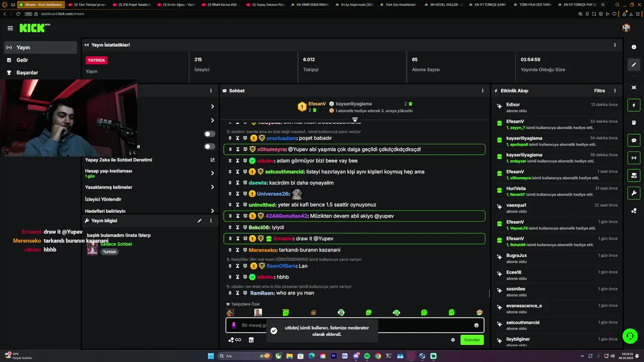Click the Windows taskbar search box
The image size is (644, 362).
coord(244,356)
